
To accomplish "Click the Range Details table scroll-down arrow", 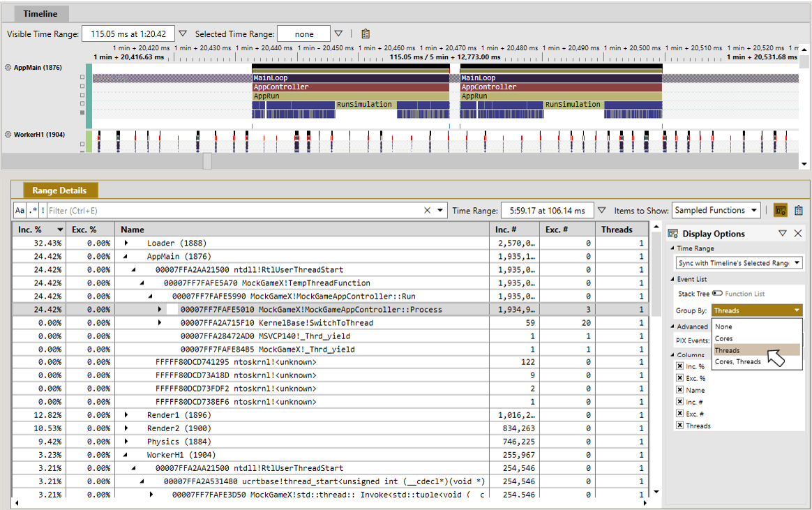I will coord(656,492).
